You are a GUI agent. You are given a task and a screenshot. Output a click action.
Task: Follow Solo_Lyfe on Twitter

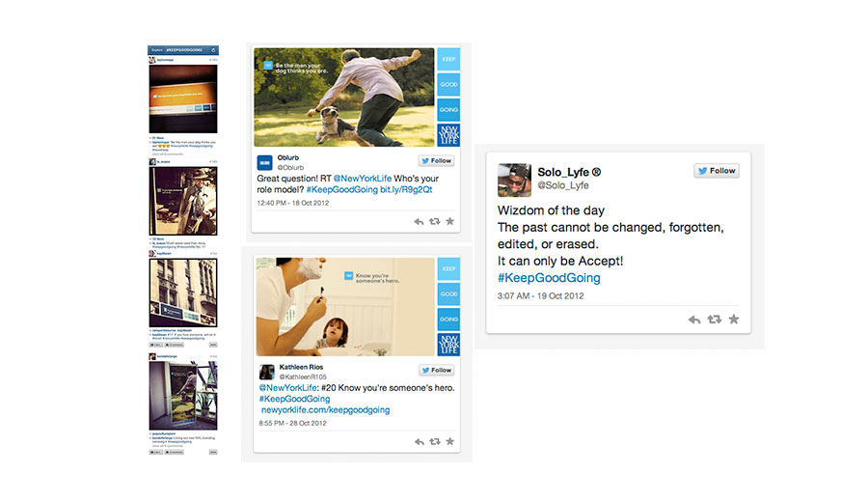click(x=717, y=171)
